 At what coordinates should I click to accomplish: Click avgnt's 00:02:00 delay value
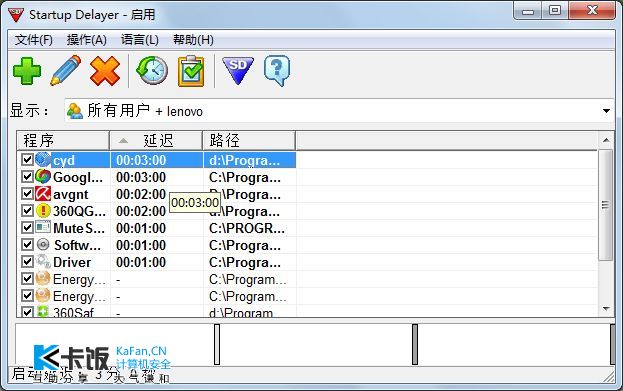tap(141, 194)
